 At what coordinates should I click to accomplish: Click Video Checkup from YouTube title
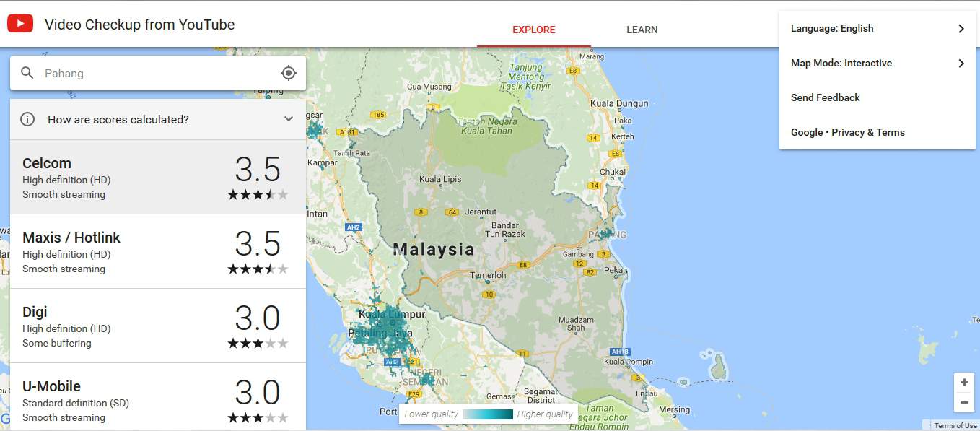coord(140,25)
